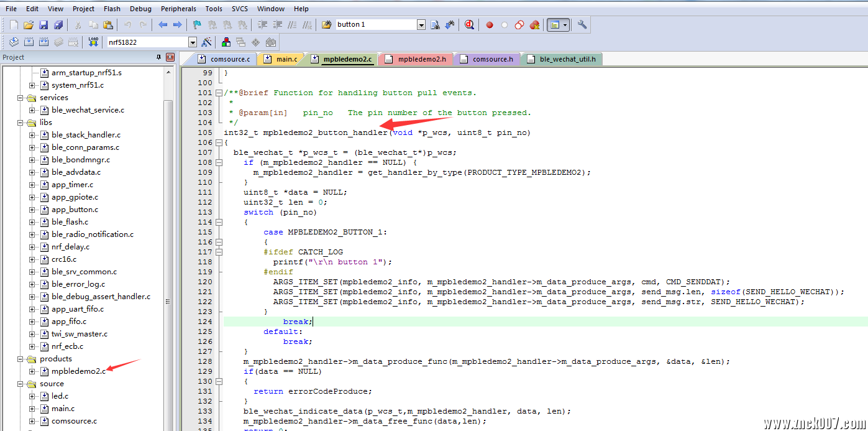
Task: Open the nrf51822 target selection dropdown
Action: [x=193, y=42]
